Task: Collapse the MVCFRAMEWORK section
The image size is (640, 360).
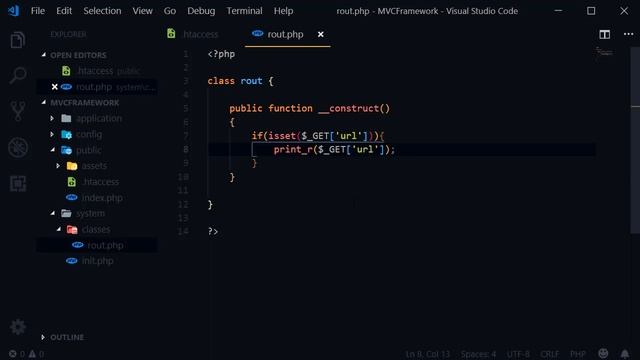Action: (84, 102)
